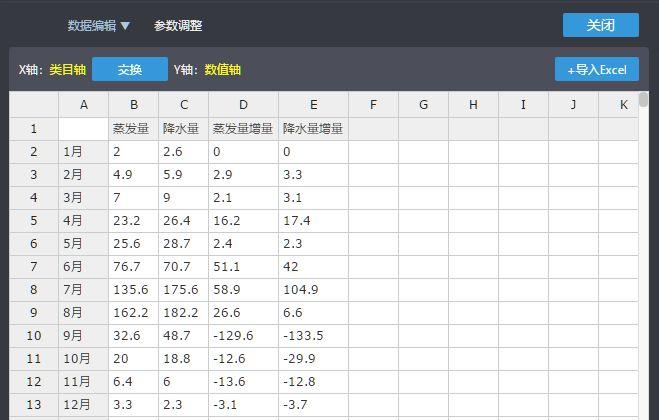The width and height of the screenshot is (659, 420).
Task: Select column header B
Action: tap(134, 105)
